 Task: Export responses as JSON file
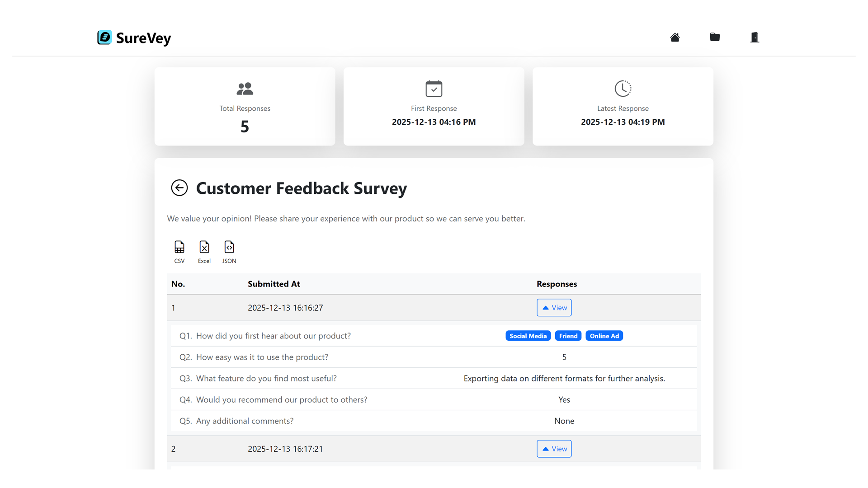coord(229,251)
